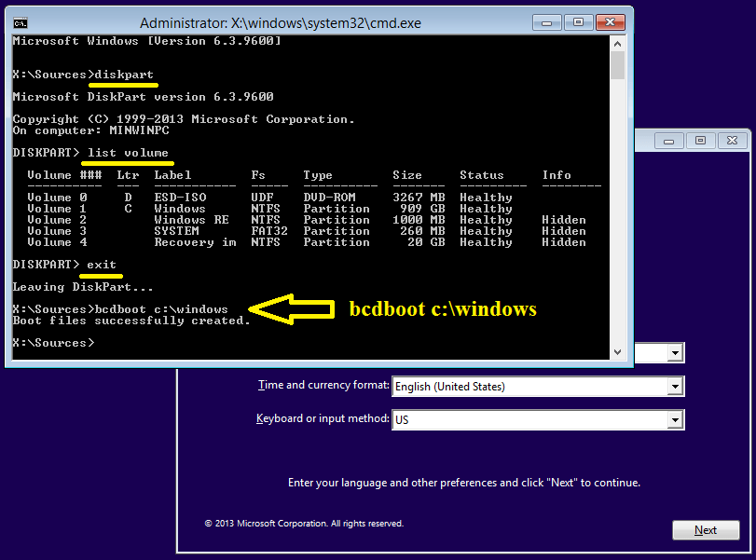Minimize the Windows Setup window

pyautogui.click(x=669, y=141)
